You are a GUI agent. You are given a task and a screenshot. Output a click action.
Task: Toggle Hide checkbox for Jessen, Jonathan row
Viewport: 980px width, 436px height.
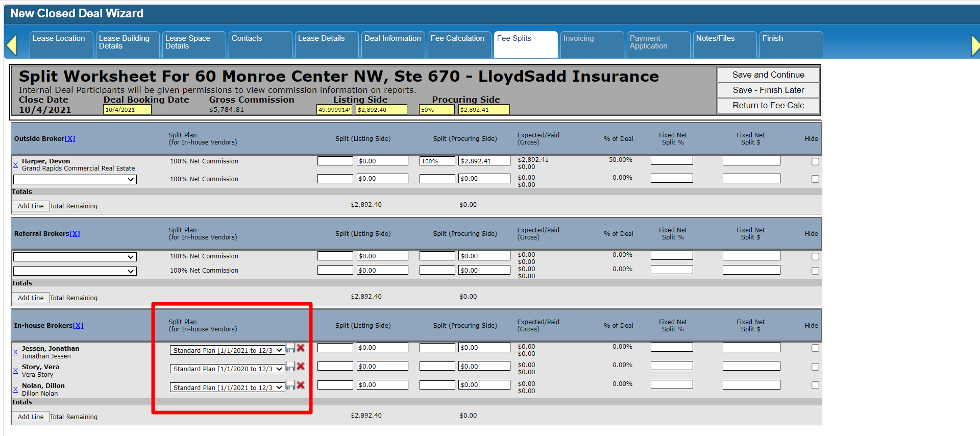click(815, 348)
